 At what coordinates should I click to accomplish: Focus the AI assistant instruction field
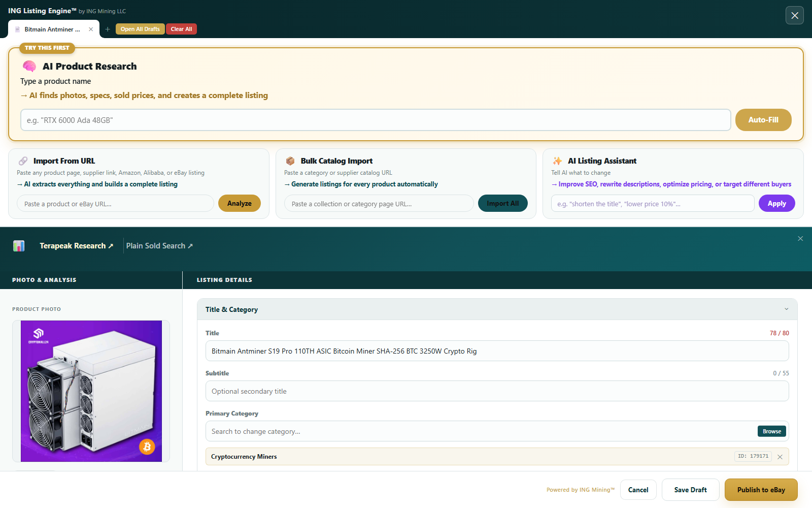coord(653,204)
